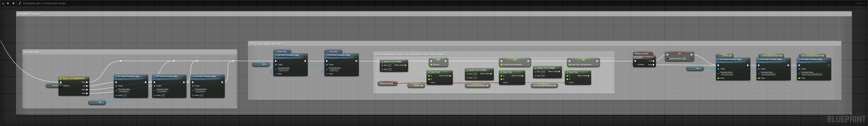Click the Max field showing 1.2
Image resolution: width=868 pixels, height=126 pixels.
point(475,78)
